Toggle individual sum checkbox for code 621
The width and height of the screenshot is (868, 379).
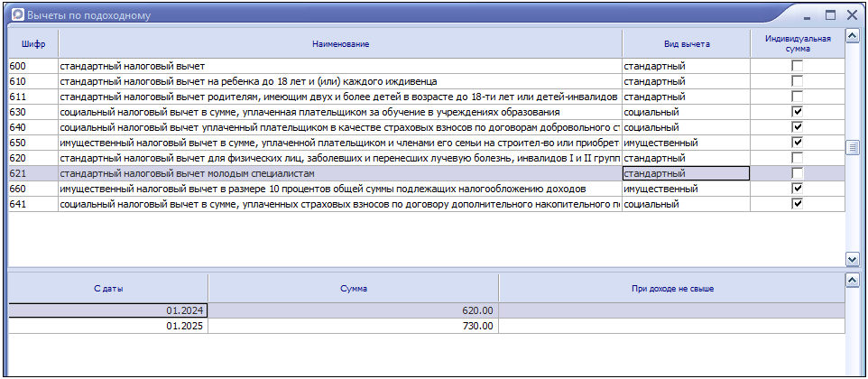pos(797,173)
